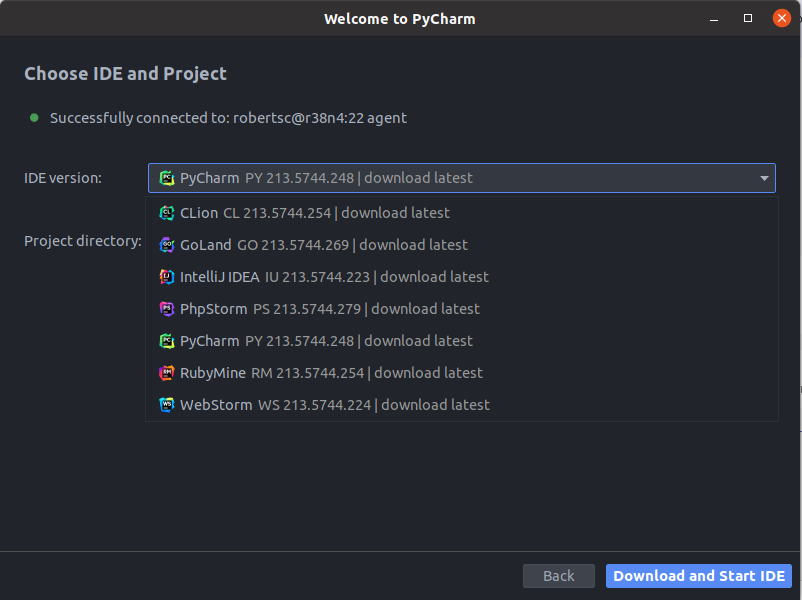
Task: Open the IDE version combo box field
Action: tap(462, 178)
